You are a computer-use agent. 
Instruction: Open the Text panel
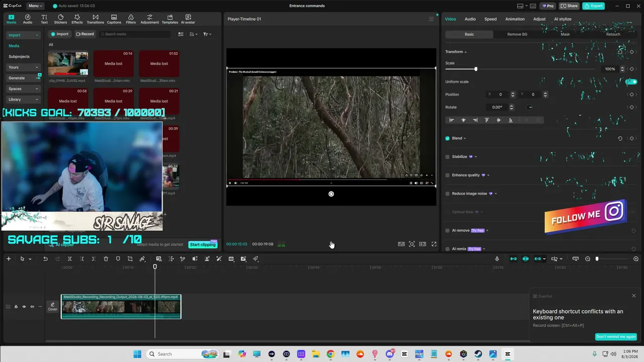(44, 19)
